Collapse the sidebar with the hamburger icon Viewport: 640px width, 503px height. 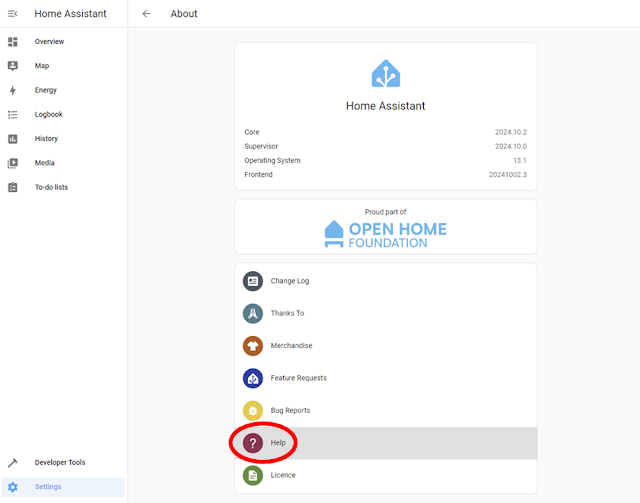tap(13, 13)
